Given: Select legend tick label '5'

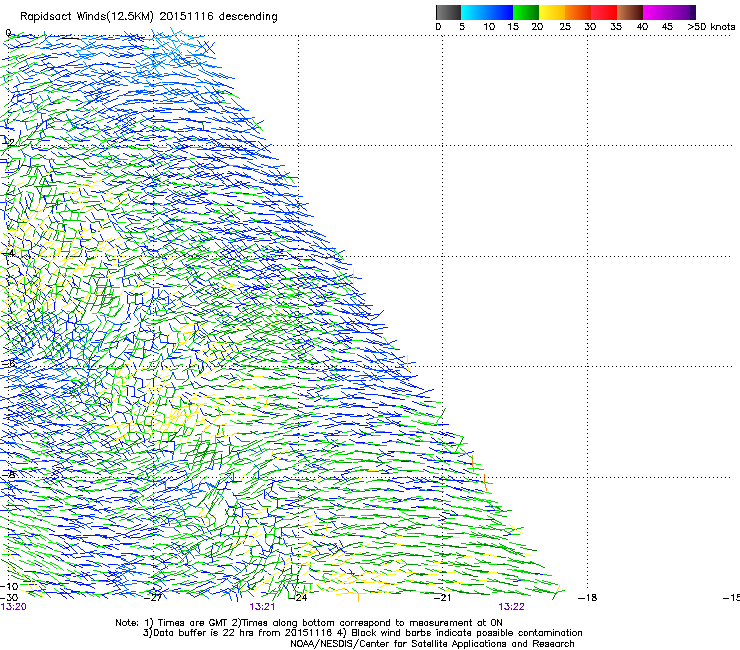Looking at the screenshot, I should click(x=462, y=27).
